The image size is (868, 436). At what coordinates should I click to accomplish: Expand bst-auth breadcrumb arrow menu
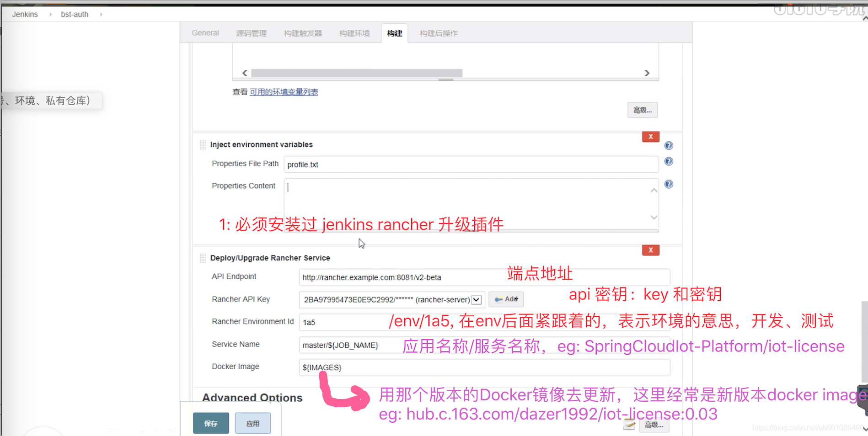101,14
